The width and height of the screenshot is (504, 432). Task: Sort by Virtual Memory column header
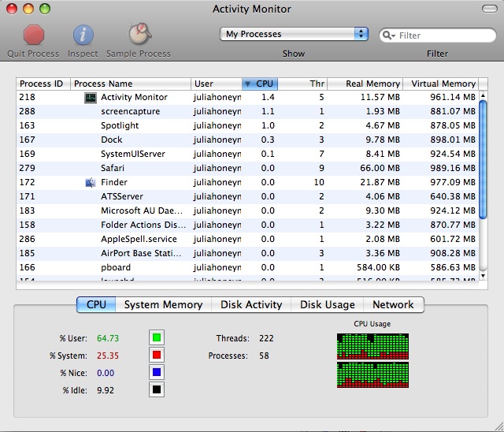[x=441, y=84]
